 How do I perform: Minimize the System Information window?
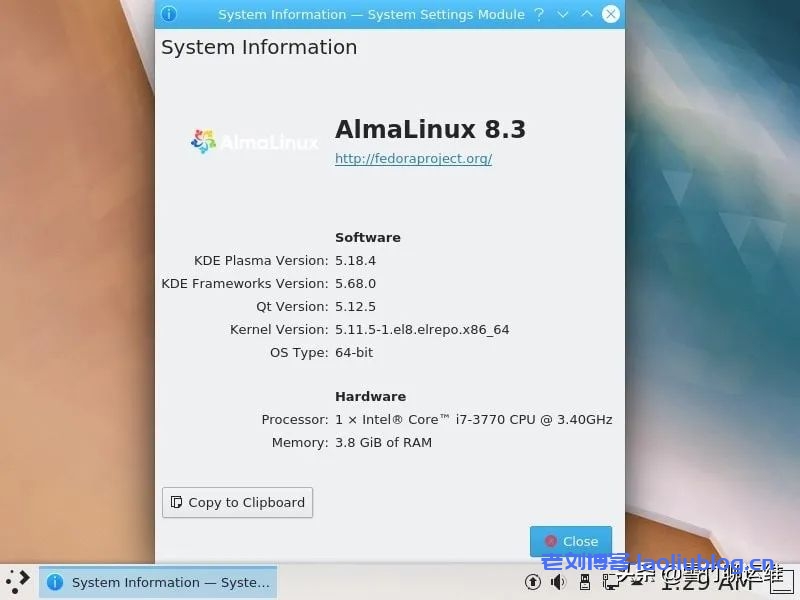(563, 14)
